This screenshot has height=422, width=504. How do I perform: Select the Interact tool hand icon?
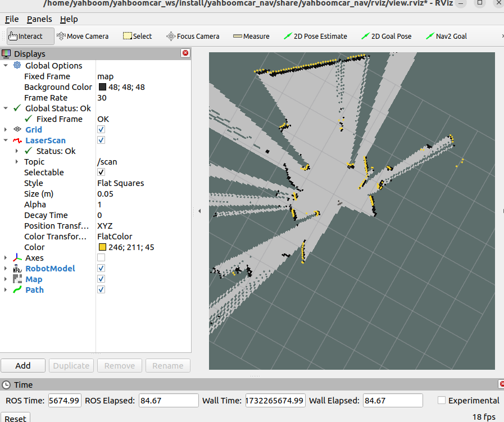[13, 36]
